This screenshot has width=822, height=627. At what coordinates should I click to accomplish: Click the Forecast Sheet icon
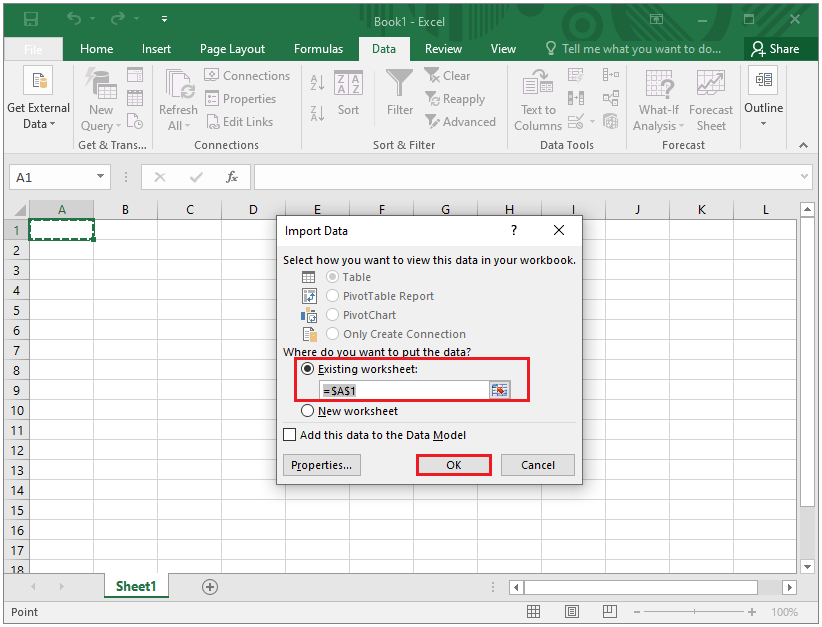point(711,97)
